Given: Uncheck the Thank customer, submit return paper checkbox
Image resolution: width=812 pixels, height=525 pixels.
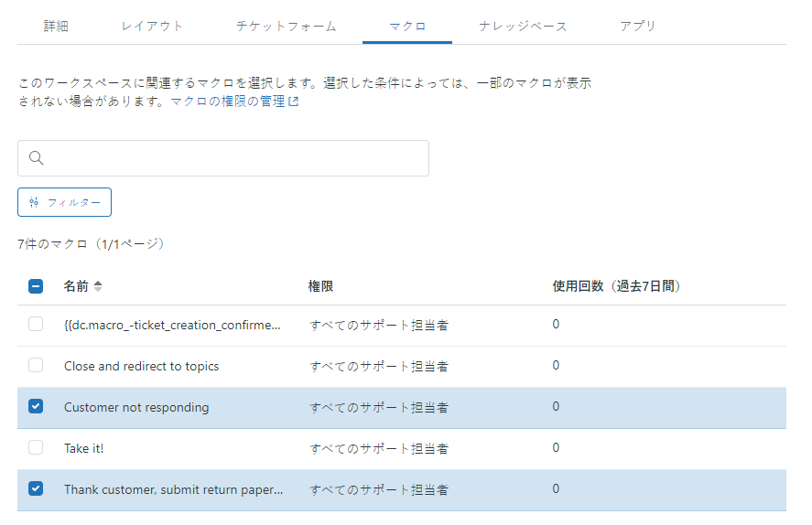Looking at the screenshot, I should click(36, 488).
